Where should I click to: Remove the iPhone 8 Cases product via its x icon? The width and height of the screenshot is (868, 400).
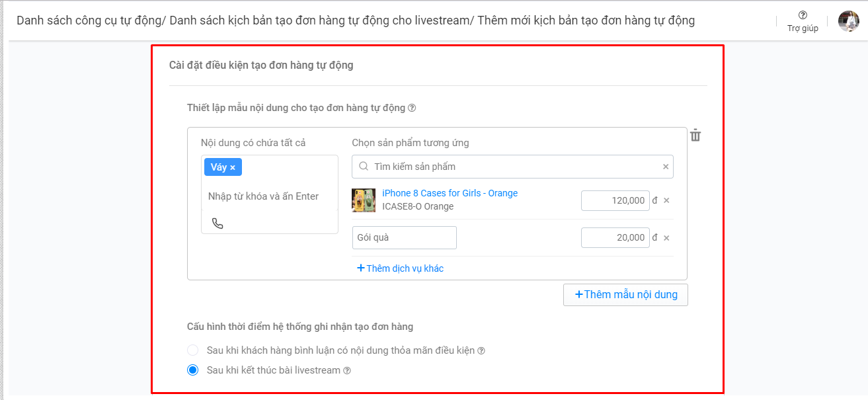click(x=666, y=200)
